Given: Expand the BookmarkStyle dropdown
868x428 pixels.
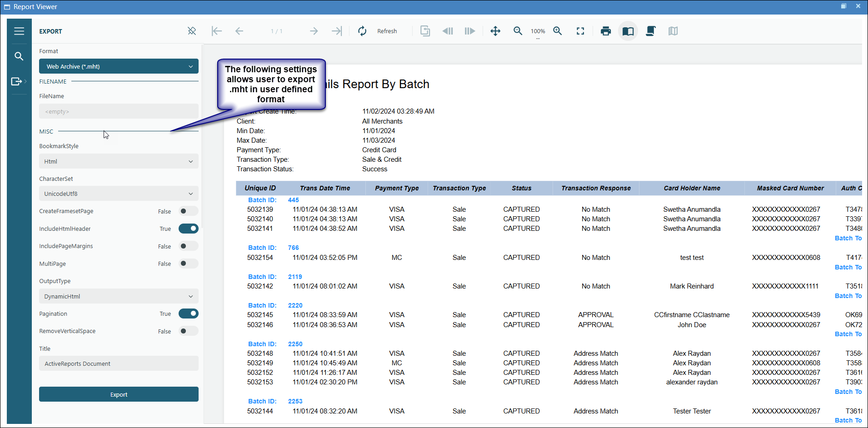Looking at the screenshot, I should 119,161.
